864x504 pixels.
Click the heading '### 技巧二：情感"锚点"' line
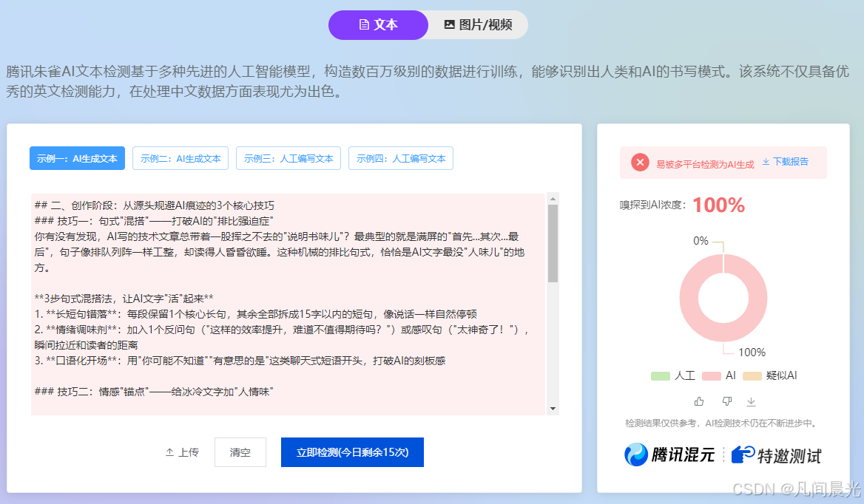point(154,392)
